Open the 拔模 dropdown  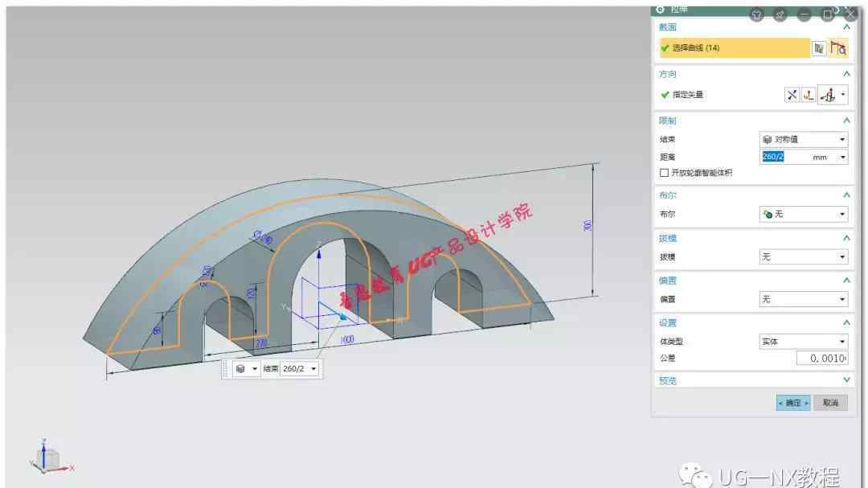point(803,257)
